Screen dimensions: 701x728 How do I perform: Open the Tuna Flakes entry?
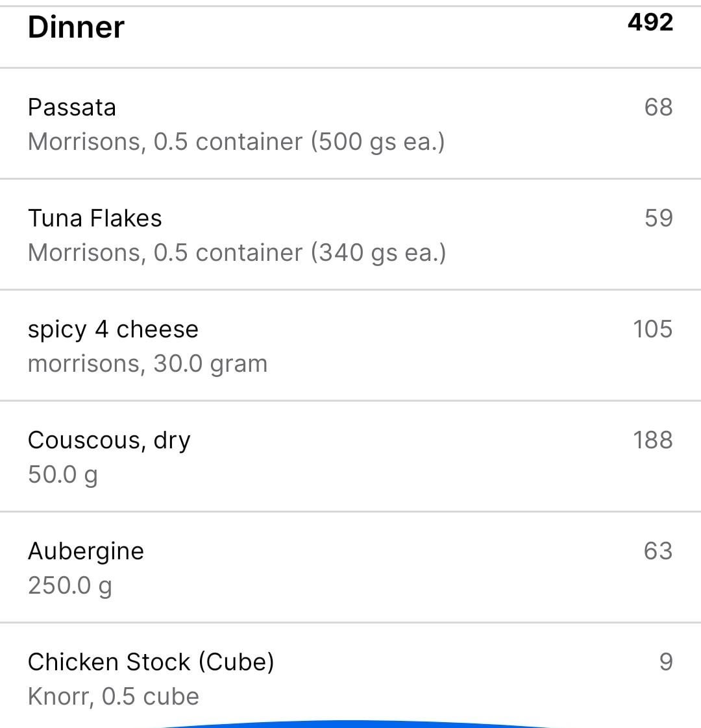coord(350,234)
